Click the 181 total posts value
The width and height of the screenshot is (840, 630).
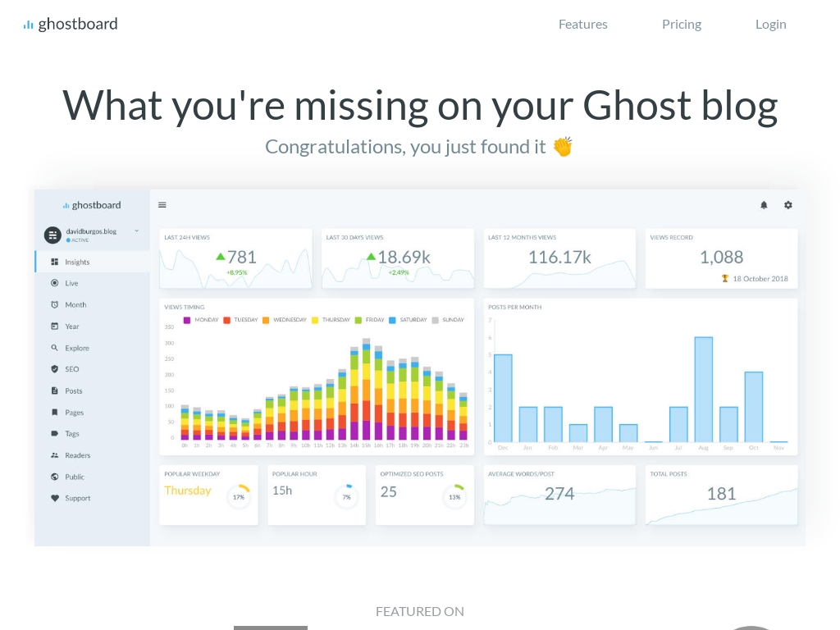(722, 493)
